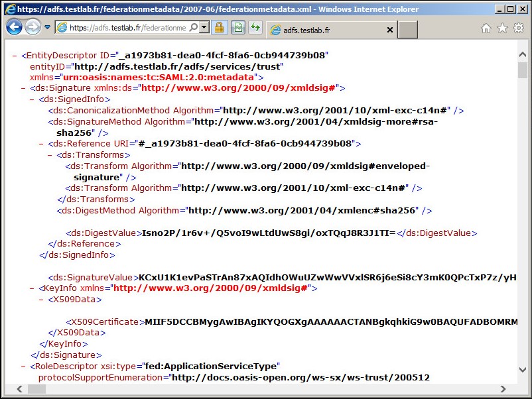Click the EntityDescriptor ID value
Screen dimensions: 532x399
click(222, 55)
